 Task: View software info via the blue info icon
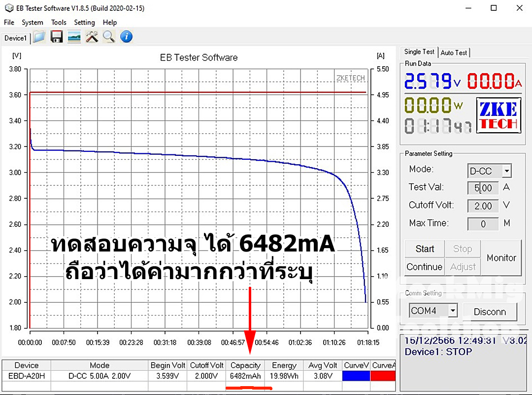(x=126, y=36)
